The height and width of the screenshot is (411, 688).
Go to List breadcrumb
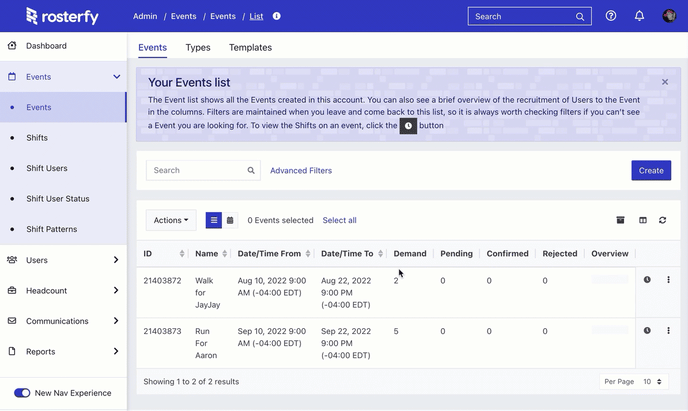[256, 16]
